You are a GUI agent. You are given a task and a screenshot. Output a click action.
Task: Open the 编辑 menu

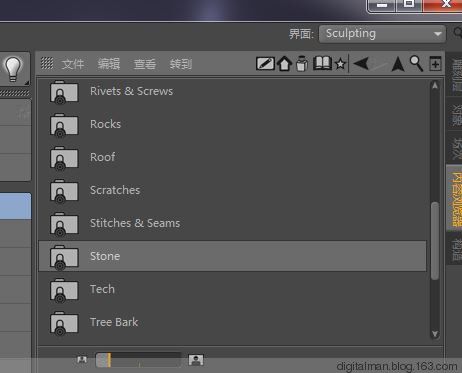109,63
